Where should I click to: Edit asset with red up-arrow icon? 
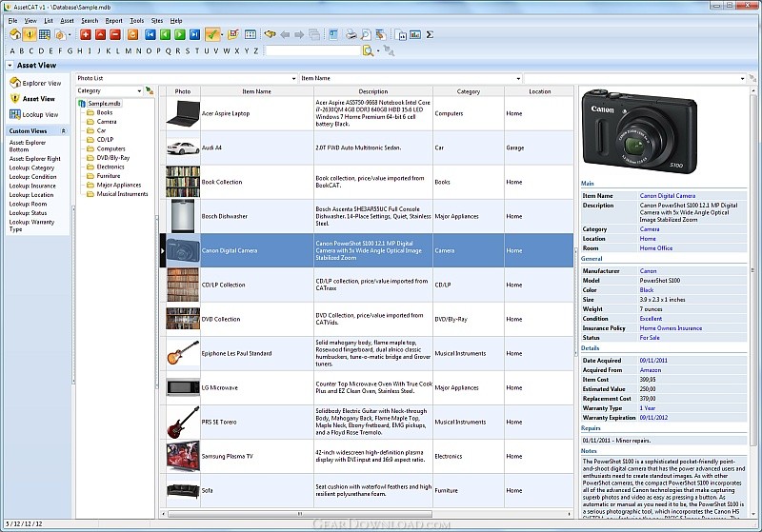[x=100, y=34]
